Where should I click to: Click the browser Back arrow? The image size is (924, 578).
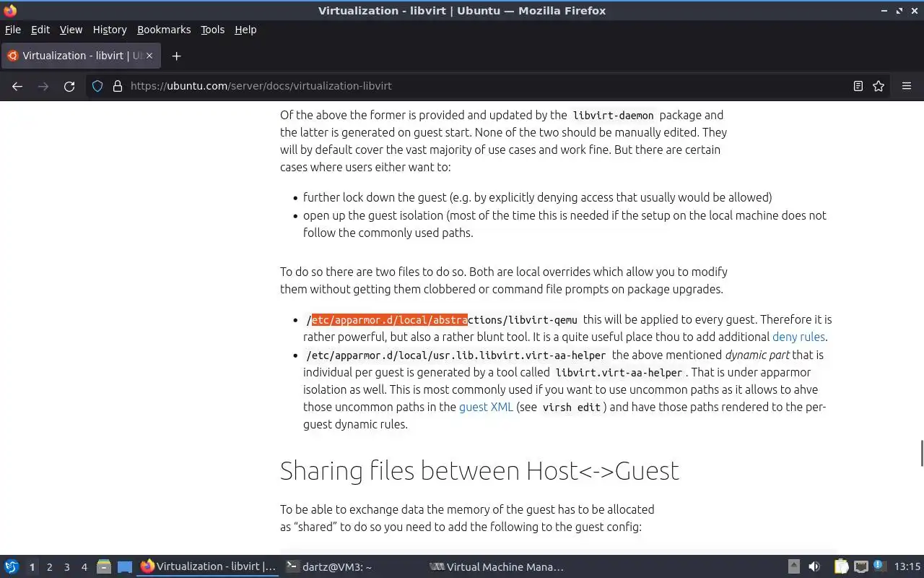tap(17, 86)
